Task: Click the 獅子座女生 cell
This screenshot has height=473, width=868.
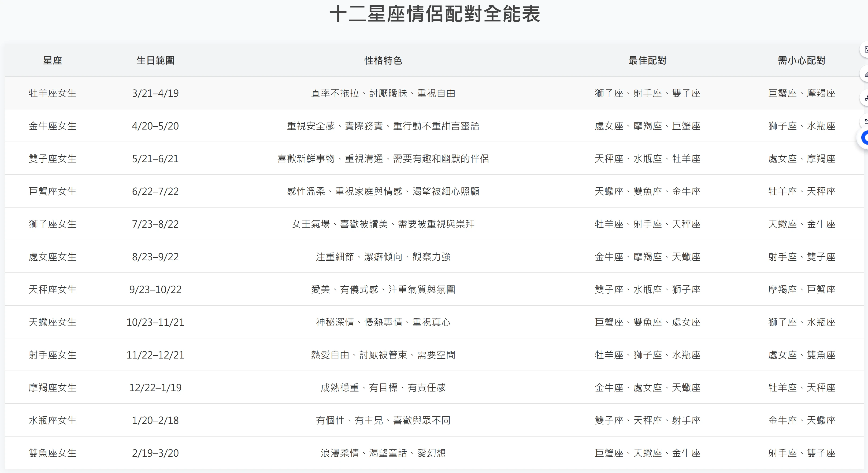Action: tap(53, 224)
